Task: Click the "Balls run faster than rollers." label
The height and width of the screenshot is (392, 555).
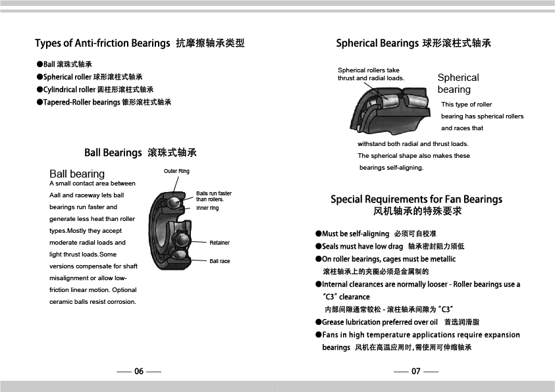Action: (x=214, y=196)
